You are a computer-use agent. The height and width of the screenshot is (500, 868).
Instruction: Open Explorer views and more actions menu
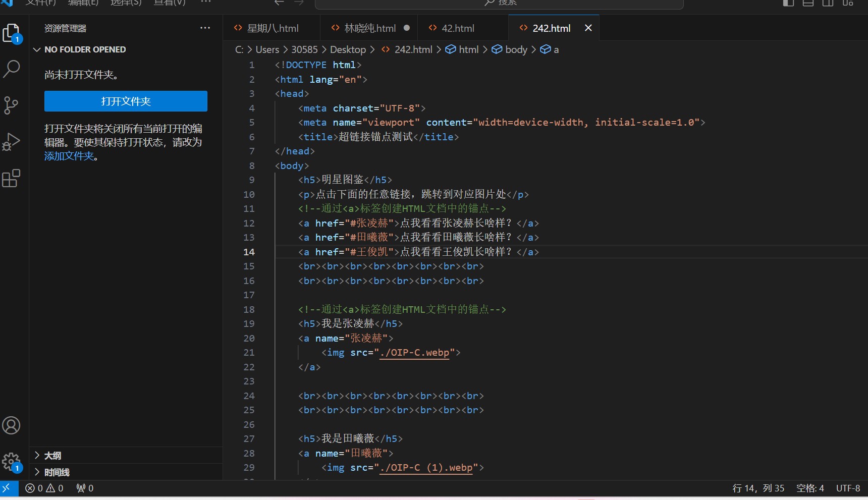pos(205,28)
